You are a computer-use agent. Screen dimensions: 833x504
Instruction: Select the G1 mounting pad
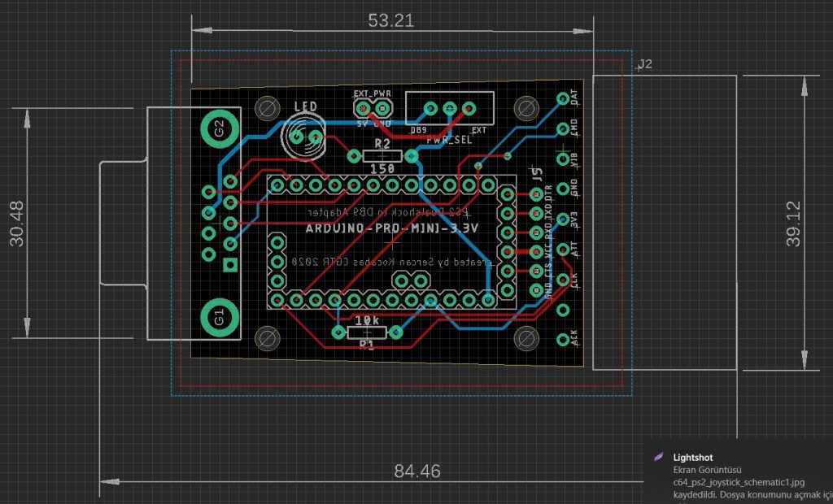219,318
